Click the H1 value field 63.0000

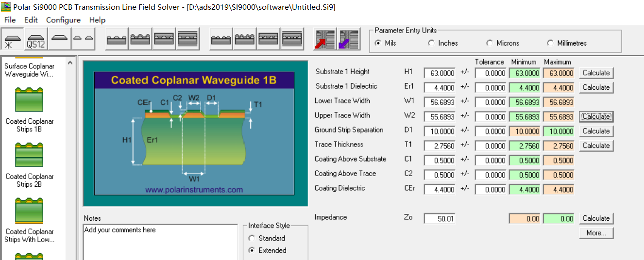[x=440, y=73]
